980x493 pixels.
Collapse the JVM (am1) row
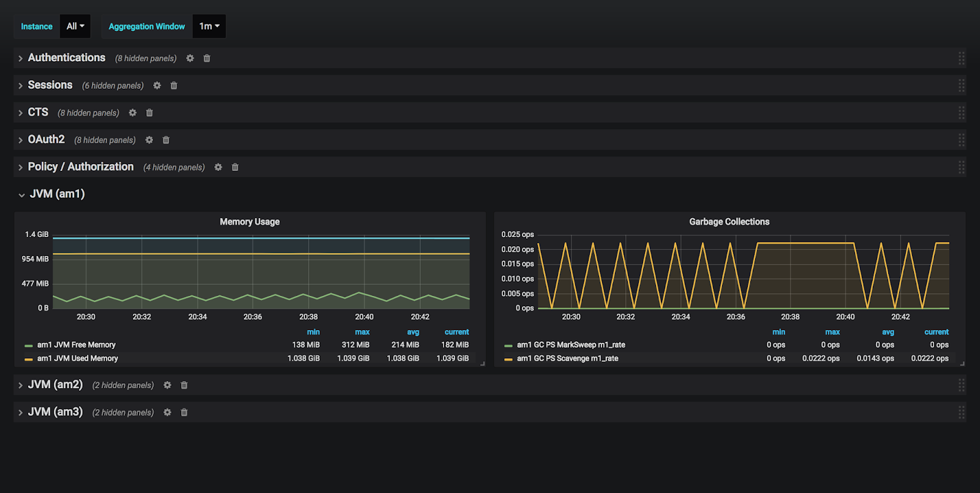point(21,195)
